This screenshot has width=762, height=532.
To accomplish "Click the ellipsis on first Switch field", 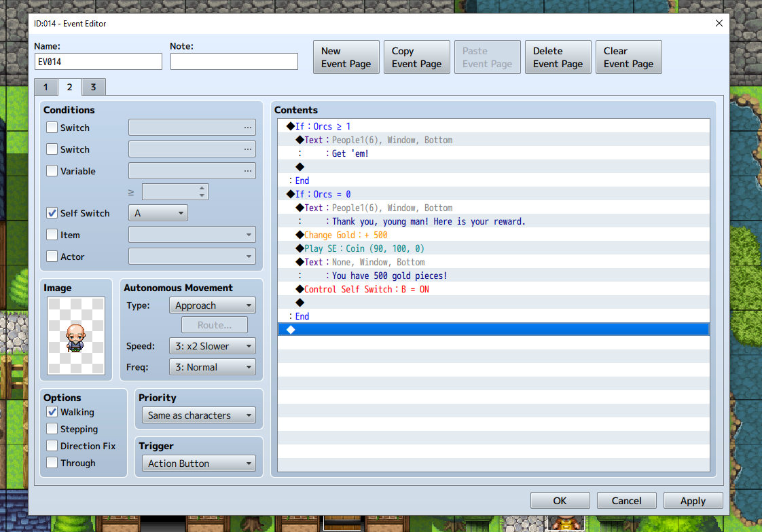I will pyautogui.click(x=247, y=128).
